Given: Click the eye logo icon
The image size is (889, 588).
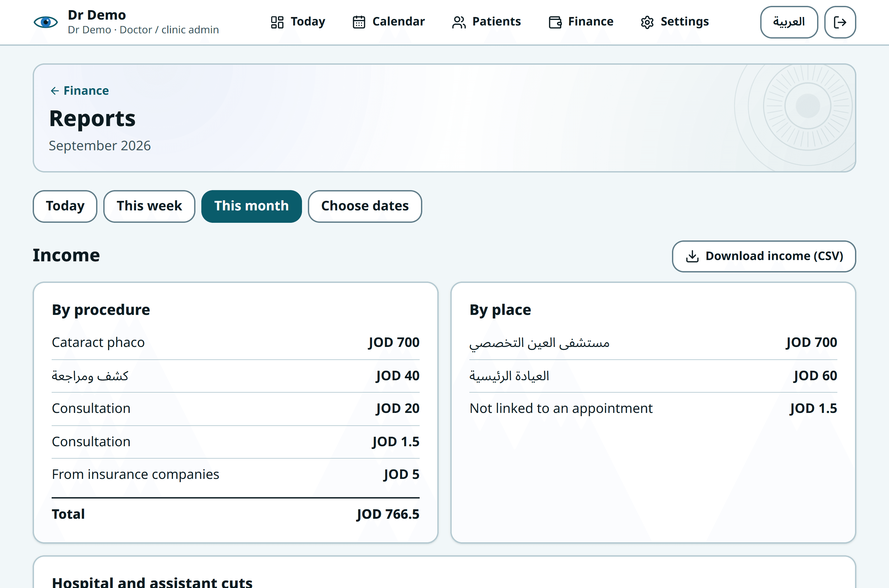Looking at the screenshot, I should (x=46, y=22).
